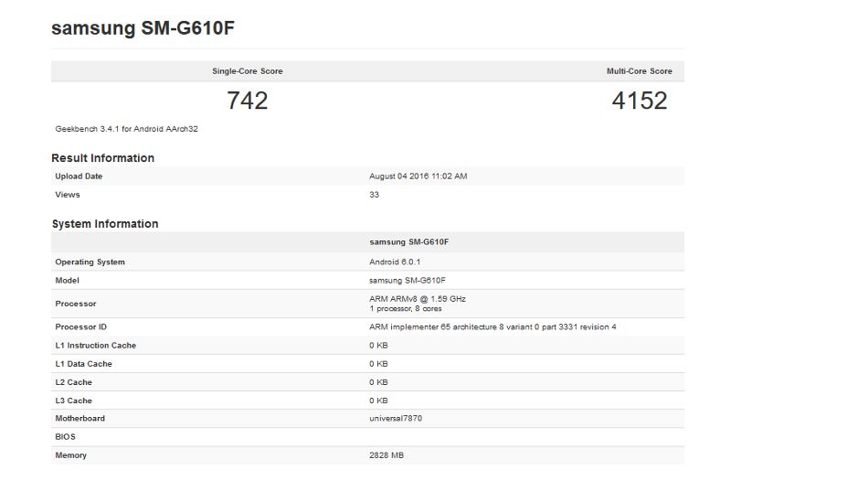Viewport: 868px width, 502px height.
Task: Click the 'L1 Data Cache' label
Action: [83, 364]
